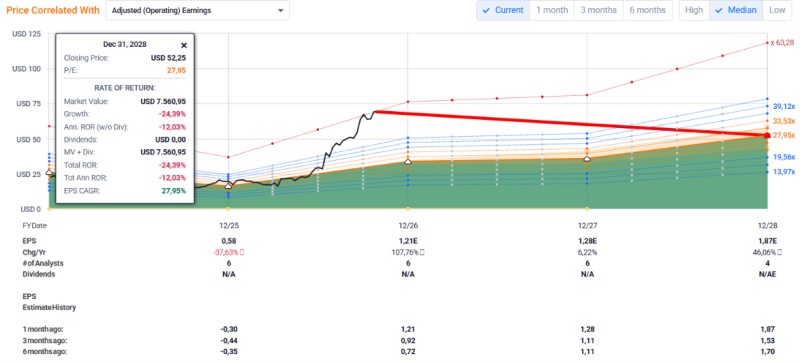Click the Growth value in the tooltip
The image size is (800, 363).
[x=171, y=114]
